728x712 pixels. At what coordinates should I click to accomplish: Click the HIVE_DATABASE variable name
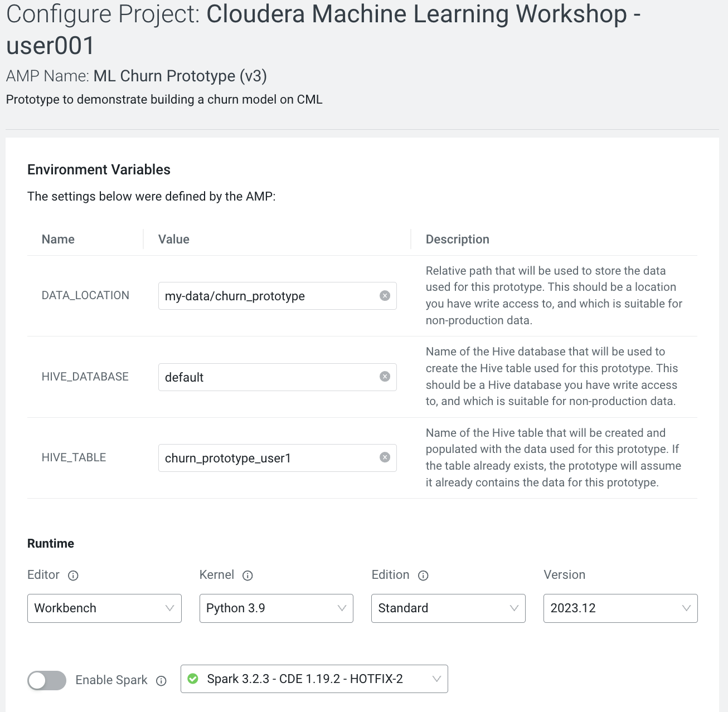(85, 377)
